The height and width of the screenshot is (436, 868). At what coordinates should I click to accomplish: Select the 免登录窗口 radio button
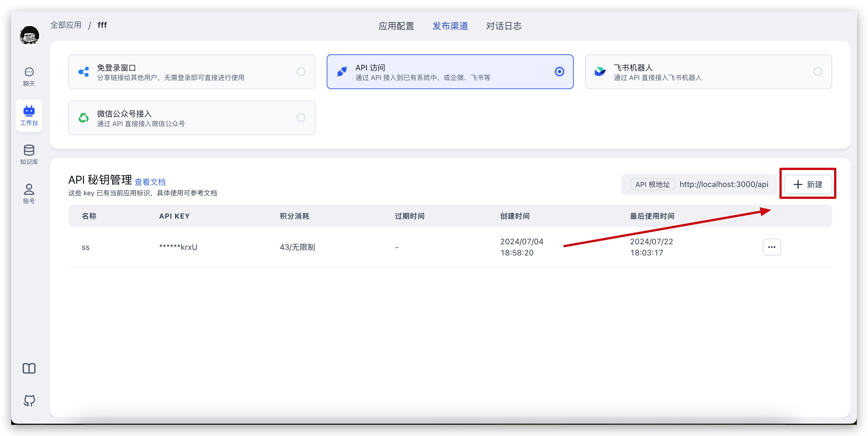301,72
